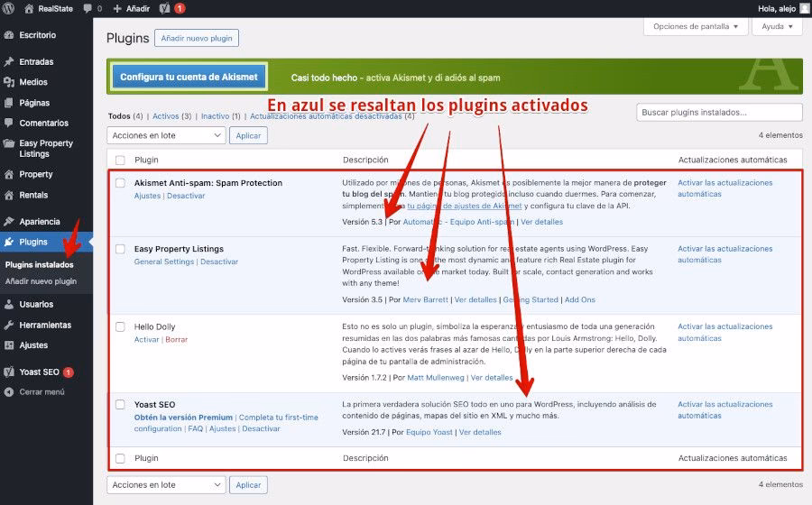Open the bottom Acciones en lote dropdown
Screen dimensions: 812x505
tap(166, 485)
